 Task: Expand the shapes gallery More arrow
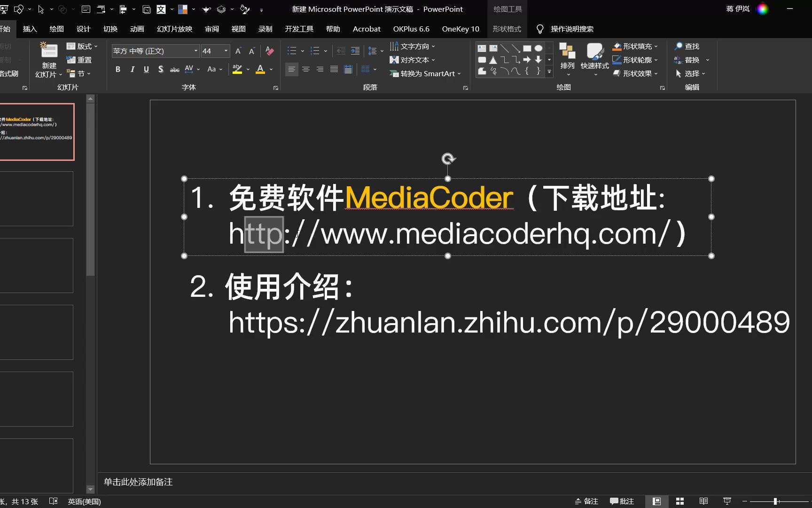549,71
